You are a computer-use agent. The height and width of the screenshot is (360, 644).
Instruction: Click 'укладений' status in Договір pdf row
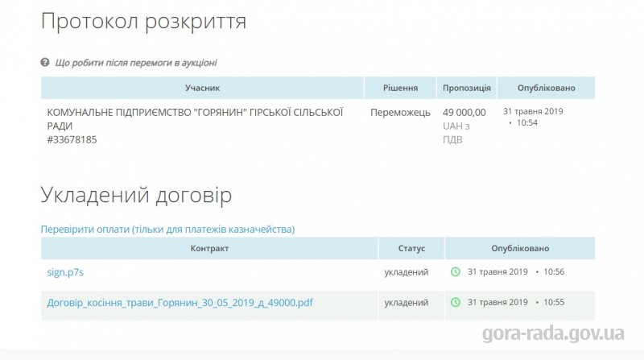coord(407,303)
